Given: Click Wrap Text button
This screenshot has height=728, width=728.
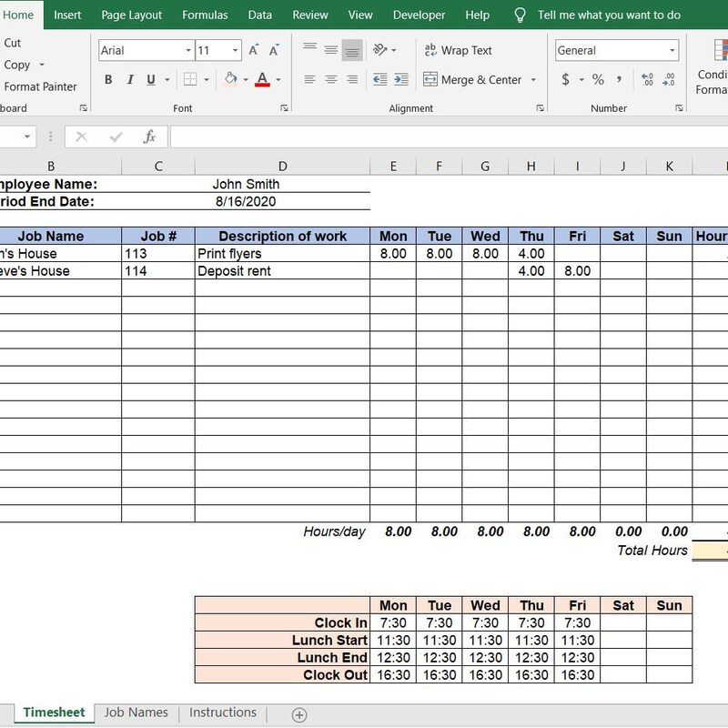Looking at the screenshot, I should tap(459, 50).
